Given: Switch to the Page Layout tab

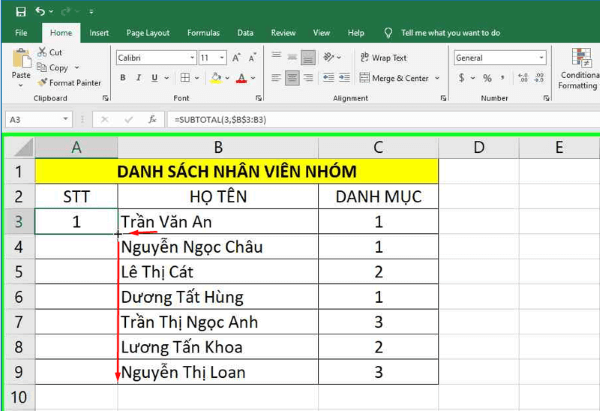Looking at the screenshot, I should click(x=148, y=33).
